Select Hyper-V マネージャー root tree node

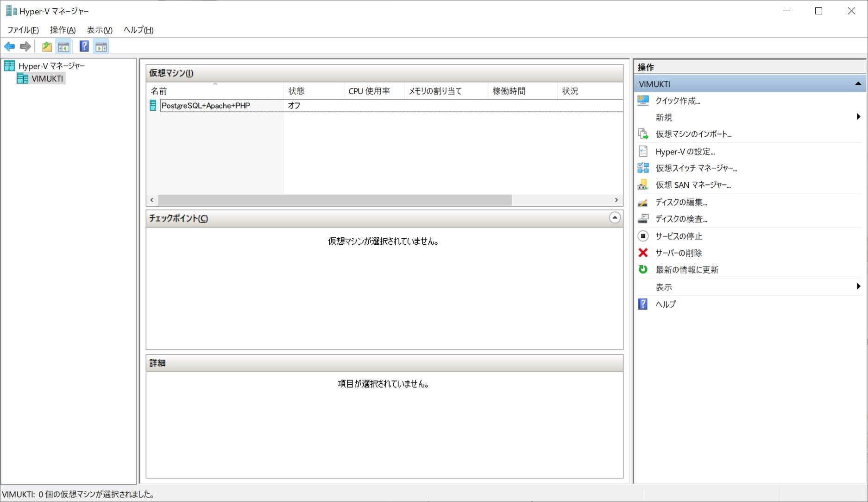[51, 66]
